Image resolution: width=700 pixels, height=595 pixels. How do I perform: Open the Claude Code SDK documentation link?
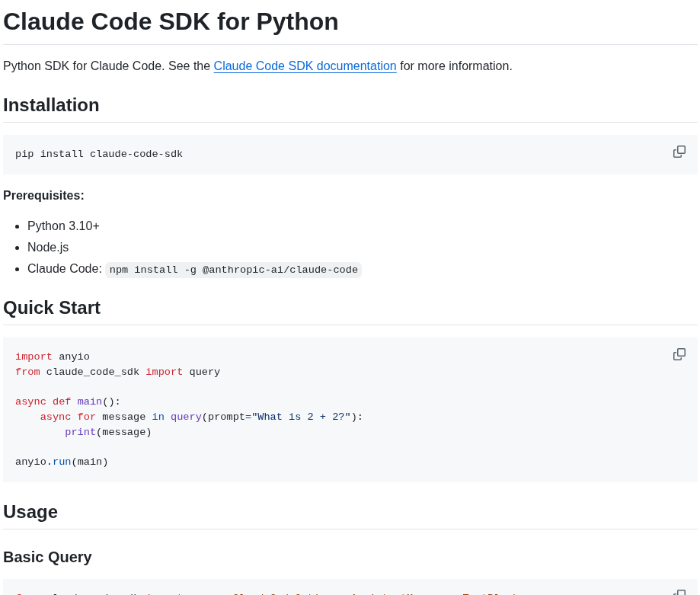point(305,66)
